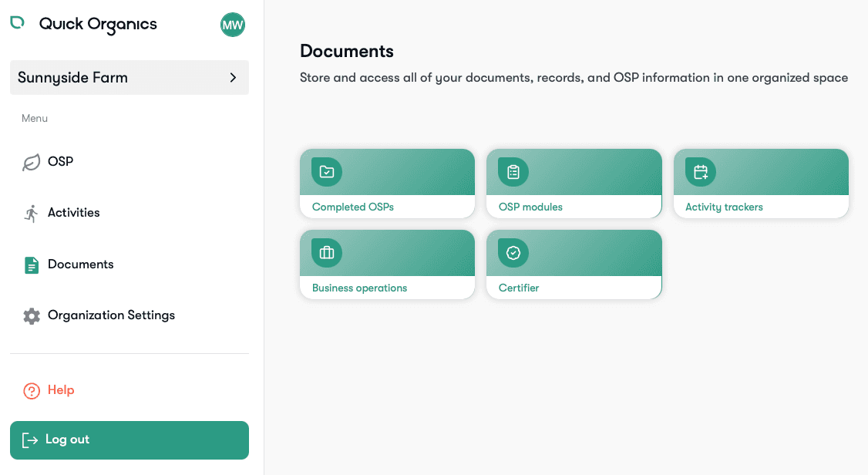Click the Activity trackers calendar icon
Image resolution: width=868 pixels, height=475 pixels.
(699, 171)
